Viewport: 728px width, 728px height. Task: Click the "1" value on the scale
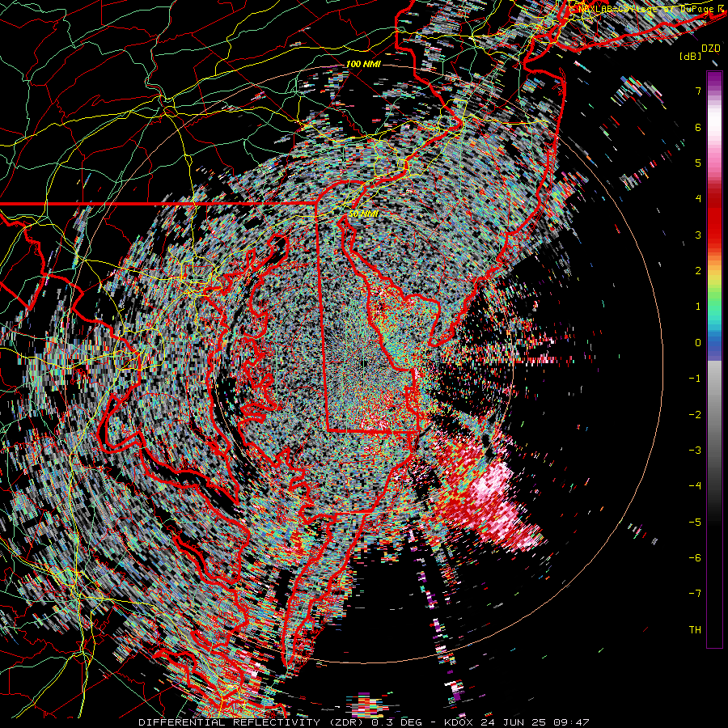698,307
